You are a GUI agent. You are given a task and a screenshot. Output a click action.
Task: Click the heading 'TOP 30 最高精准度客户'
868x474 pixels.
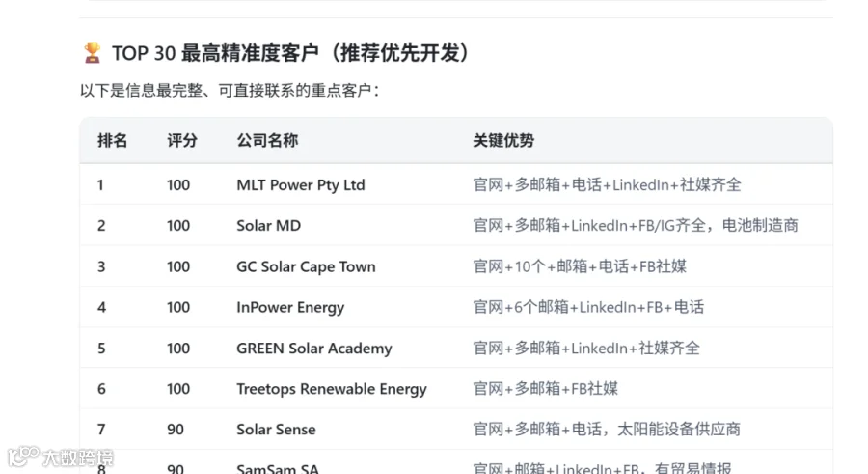[x=215, y=53]
